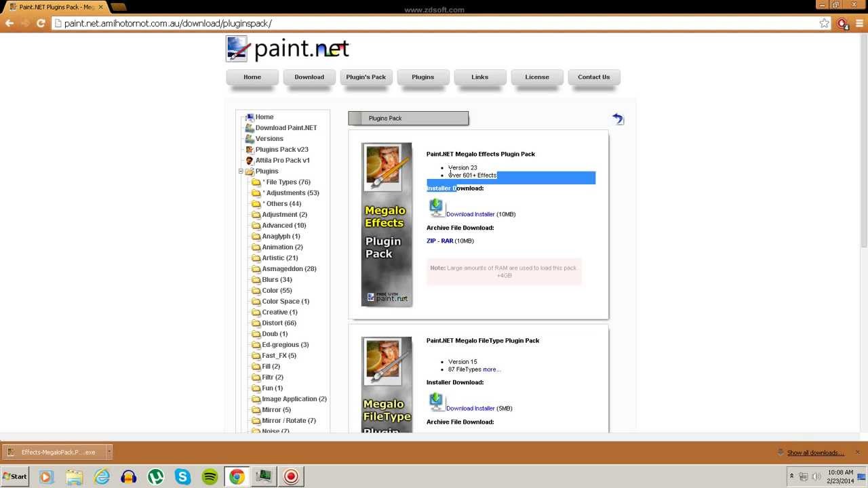Open Plugin's Pack in navigation bar
This screenshot has width=868, height=488.
(x=366, y=77)
